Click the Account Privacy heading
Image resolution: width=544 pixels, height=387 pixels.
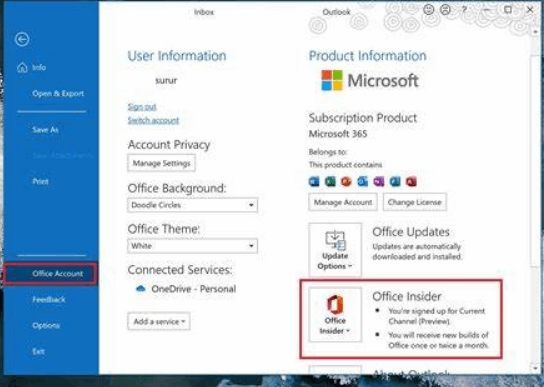[x=169, y=145]
